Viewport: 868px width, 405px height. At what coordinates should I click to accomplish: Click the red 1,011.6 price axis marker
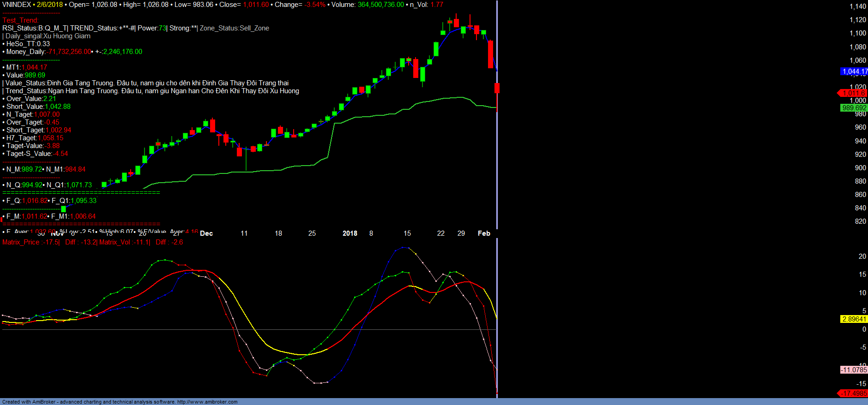coord(854,93)
